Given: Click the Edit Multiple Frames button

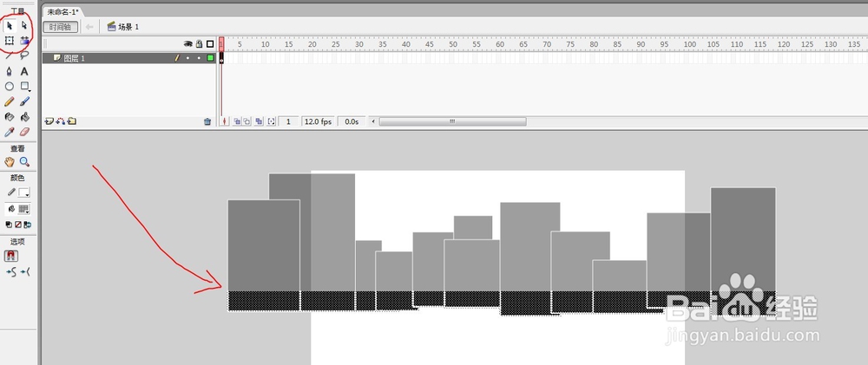Looking at the screenshot, I should [259, 121].
